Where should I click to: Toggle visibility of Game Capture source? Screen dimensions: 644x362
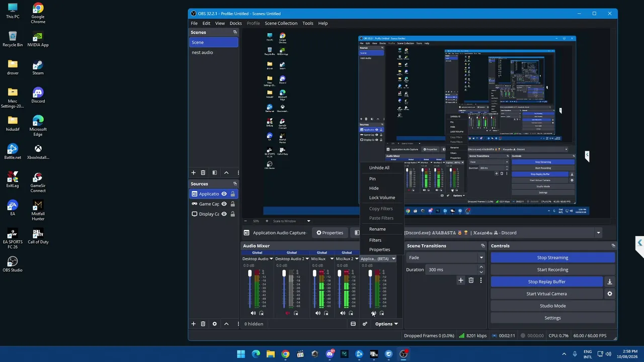coord(224,204)
